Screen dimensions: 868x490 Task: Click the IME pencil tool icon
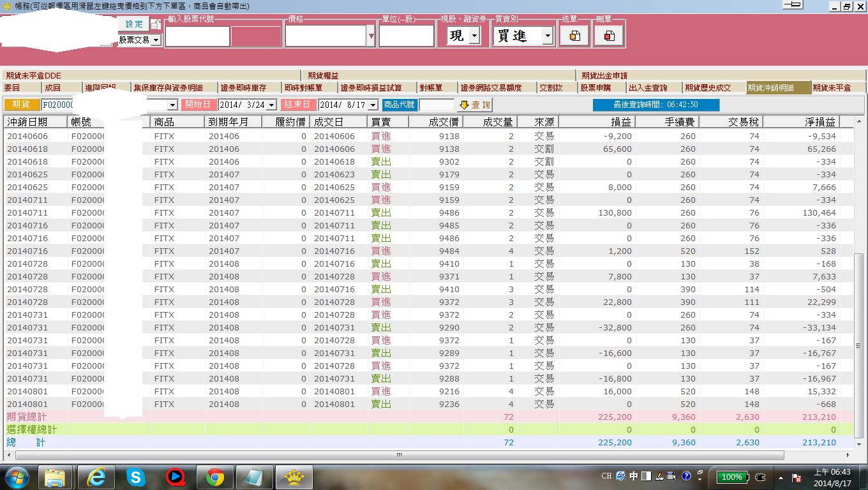[x=659, y=477]
